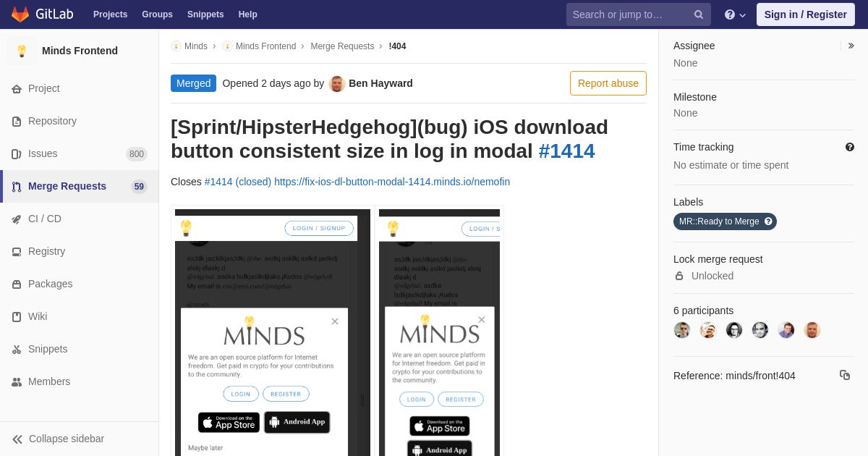Image resolution: width=868 pixels, height=456 pixels.
Task: Open the Repository sidebar item
Action: coord(80,121)
